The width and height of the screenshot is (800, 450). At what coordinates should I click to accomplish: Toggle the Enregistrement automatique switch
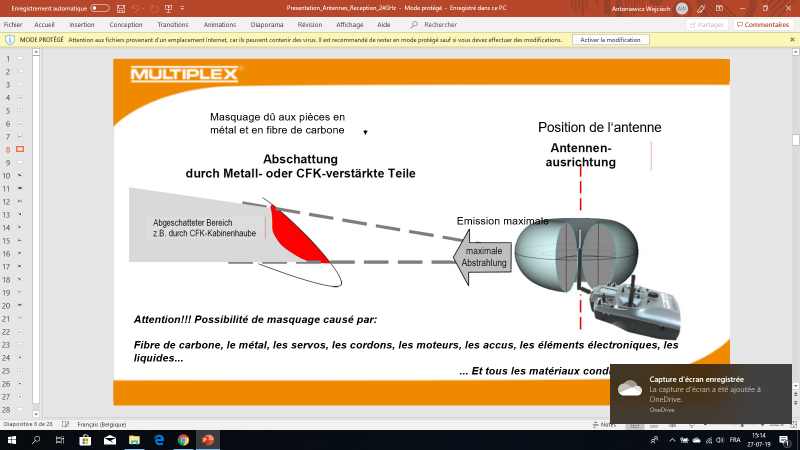click(x=100, y=8)
